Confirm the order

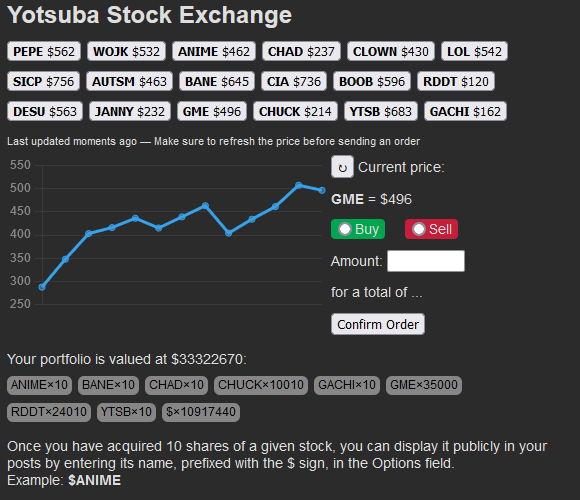pyautogui.click(x=378, y=324)
